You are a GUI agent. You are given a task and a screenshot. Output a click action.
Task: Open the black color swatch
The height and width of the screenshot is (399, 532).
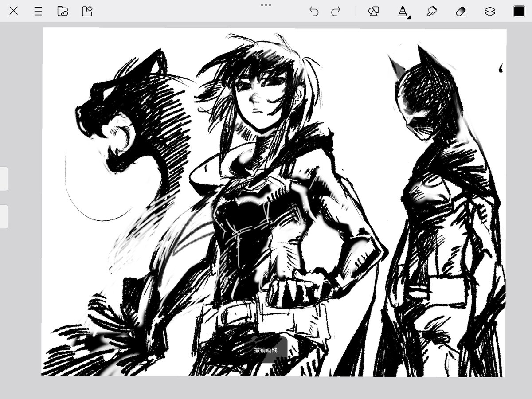519,12
